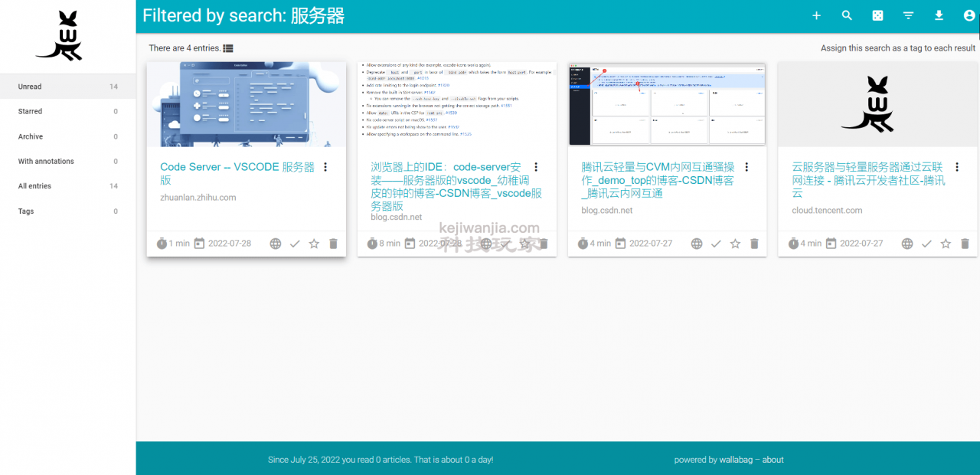
Task: Expand three-dot menu on 腾讯云轻量与CVM card
Action: coord(746,167)
